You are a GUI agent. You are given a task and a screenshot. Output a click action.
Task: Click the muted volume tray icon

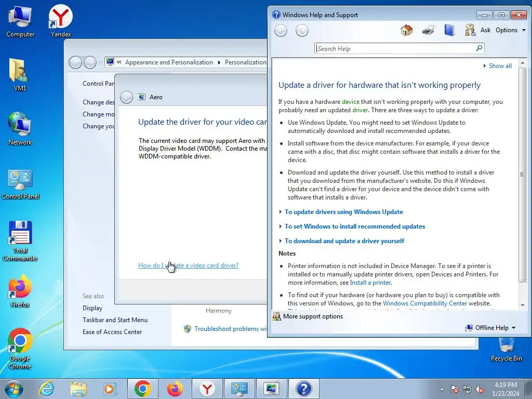[480, 389]
